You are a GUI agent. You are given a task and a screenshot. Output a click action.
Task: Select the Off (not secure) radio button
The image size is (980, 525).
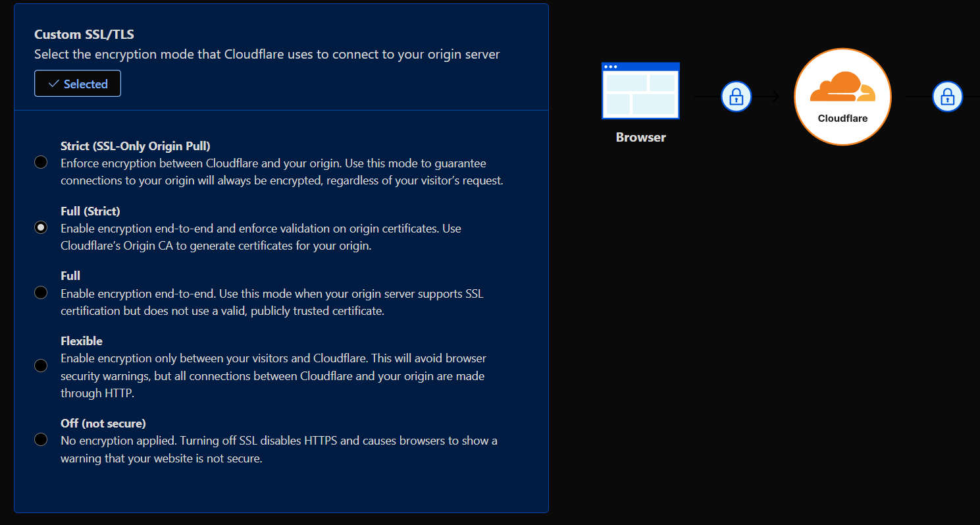coord(41,439)
